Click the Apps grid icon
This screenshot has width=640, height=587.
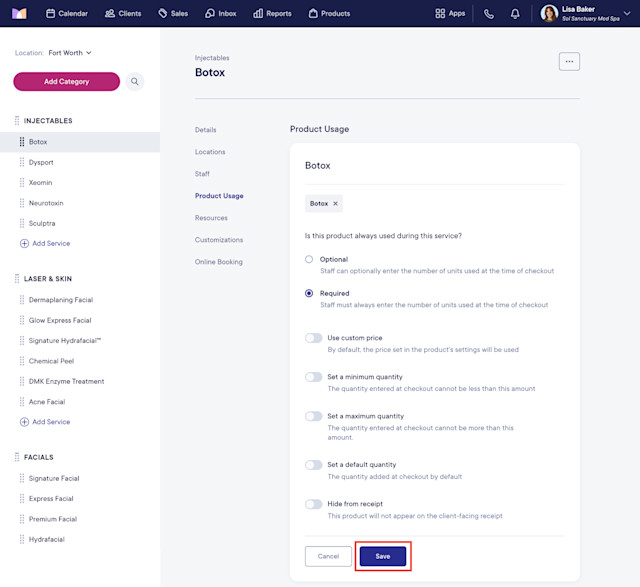440,13
